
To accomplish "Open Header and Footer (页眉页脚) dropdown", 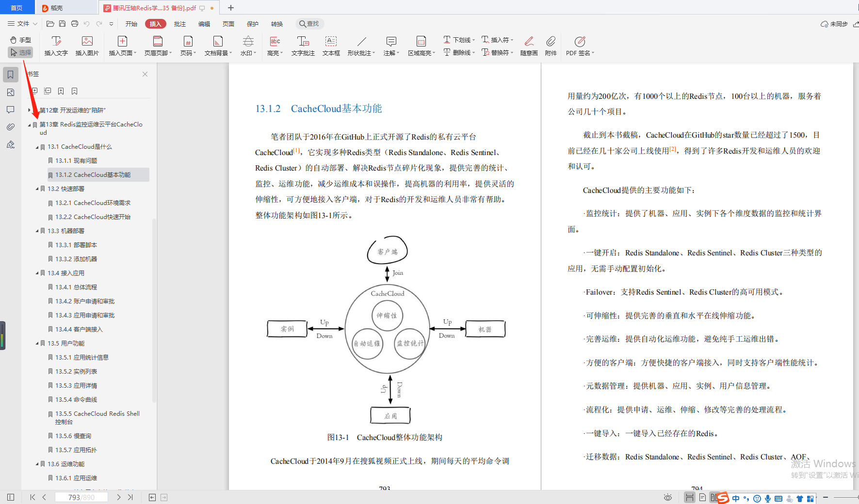I will click(158, 46).
